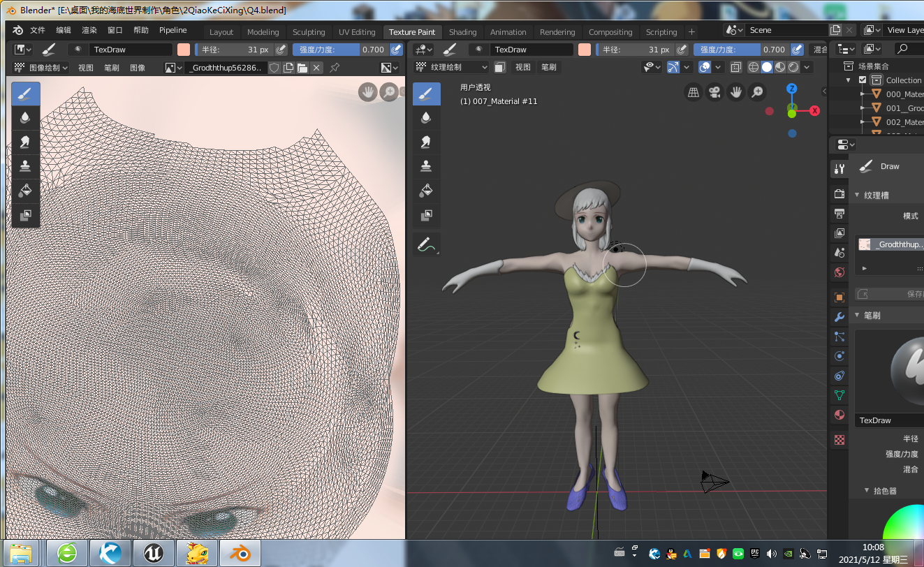Select the Annotate tool in 3D viewport

pyautogui.click(x=427, y=244)
